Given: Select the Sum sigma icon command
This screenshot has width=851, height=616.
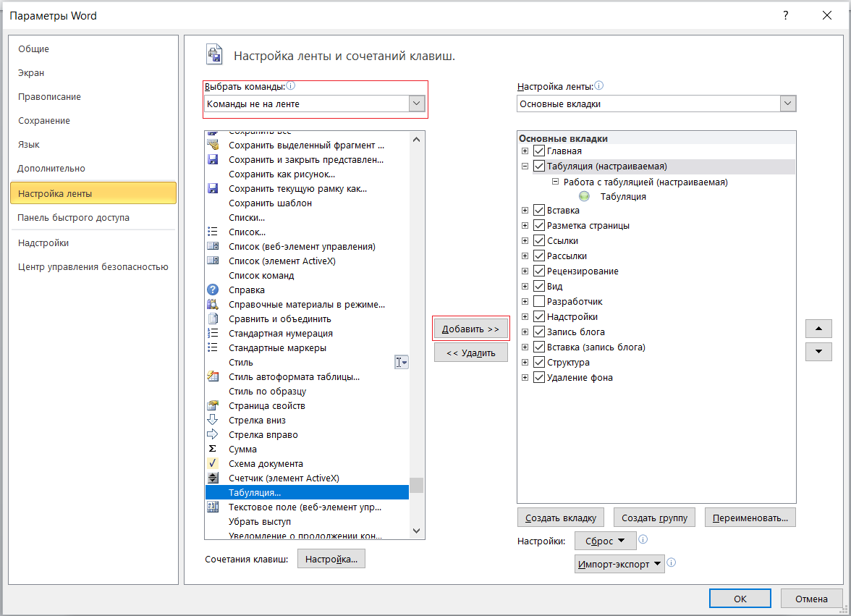Looking at the screenshot, I should pos(213,449).
